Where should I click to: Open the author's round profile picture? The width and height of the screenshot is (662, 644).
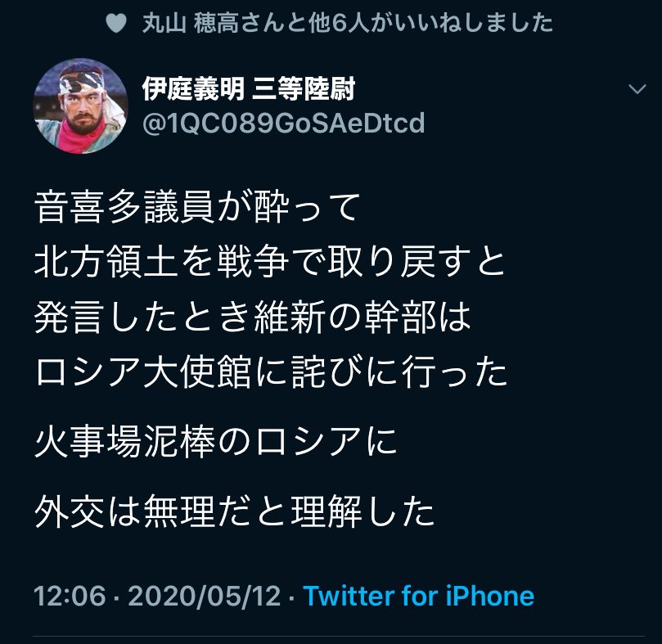click(x=80, y=106)
